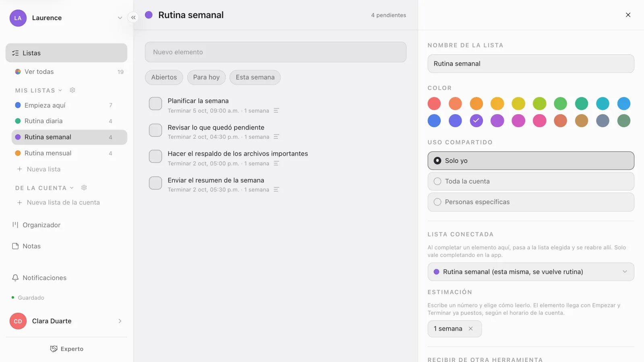Pick the red color swatch

pyautogui.click(x=434, y=104)
